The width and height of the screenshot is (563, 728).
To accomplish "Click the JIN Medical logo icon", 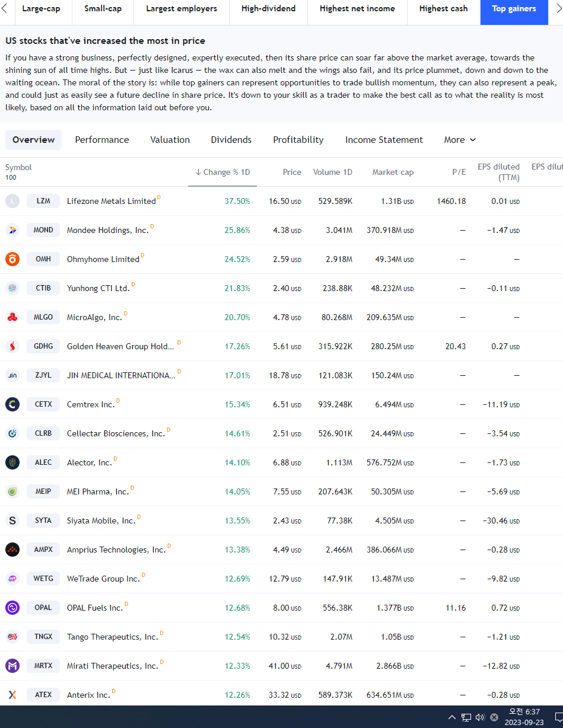I will pyautogui.click(x=12, y=375).
